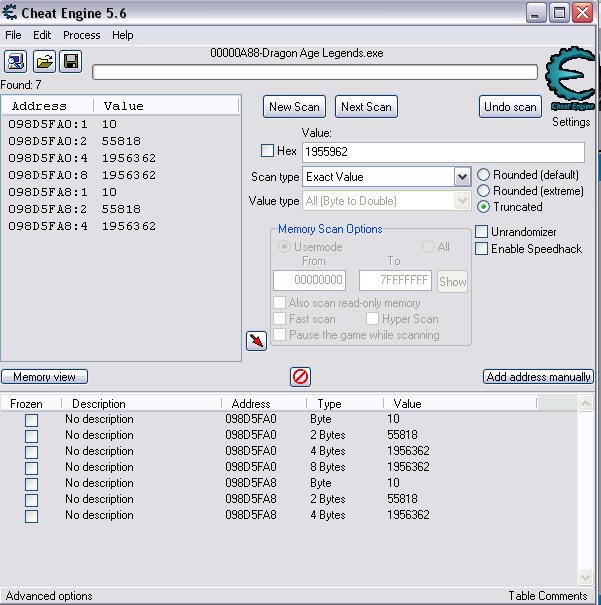
Task: Open the Edit menu
Action: point(42,35)
